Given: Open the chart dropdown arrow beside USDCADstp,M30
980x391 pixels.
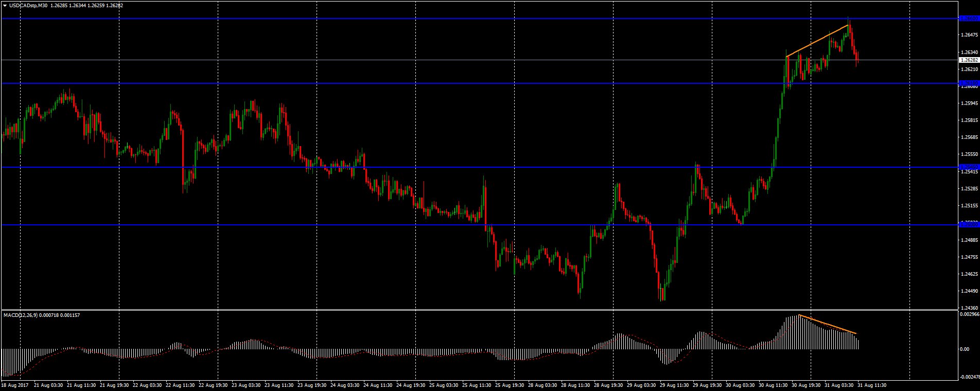Looking at the screenshot, I should (x=5, y=5).
